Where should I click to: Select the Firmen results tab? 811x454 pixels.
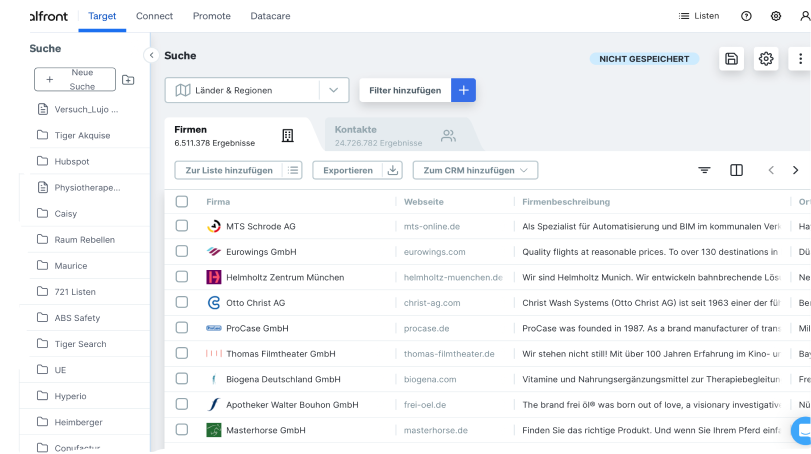pos(238,135)
